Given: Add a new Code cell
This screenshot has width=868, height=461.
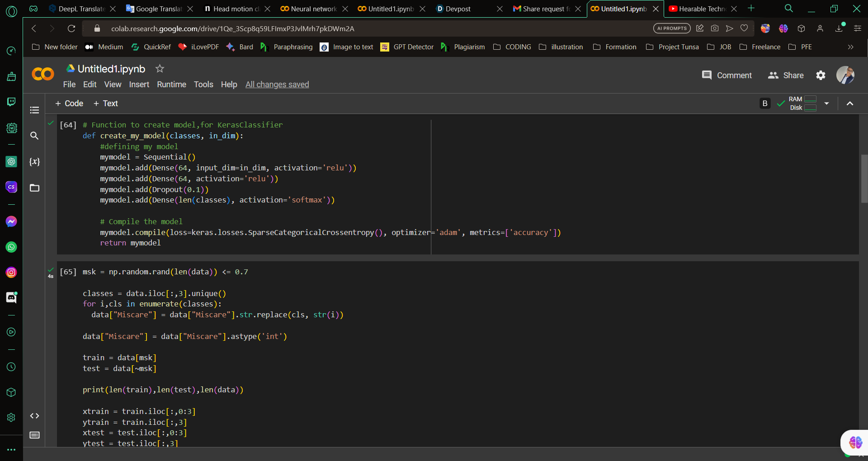Looking at the screenshot, I should (69, 103).
